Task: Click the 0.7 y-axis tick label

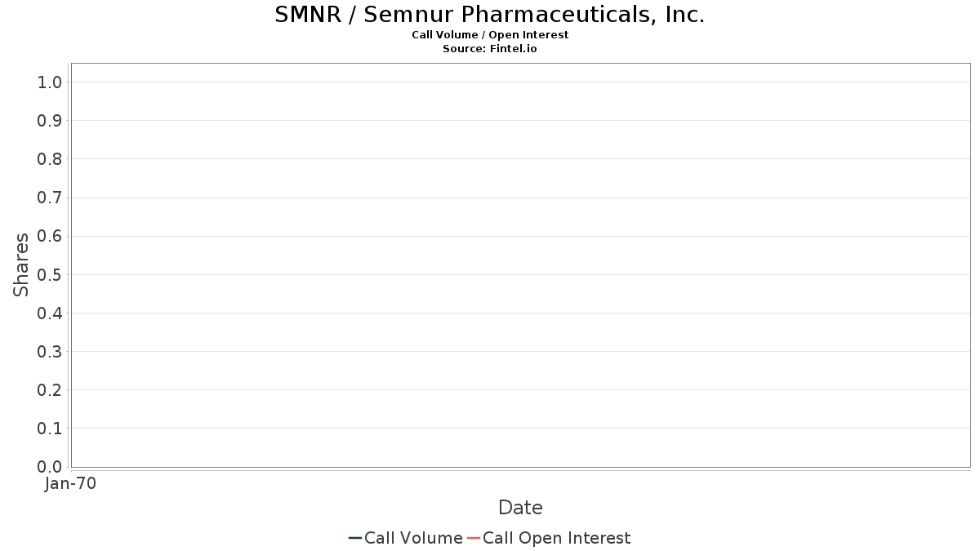Action: pyautogui.click(x=50, y=198)
